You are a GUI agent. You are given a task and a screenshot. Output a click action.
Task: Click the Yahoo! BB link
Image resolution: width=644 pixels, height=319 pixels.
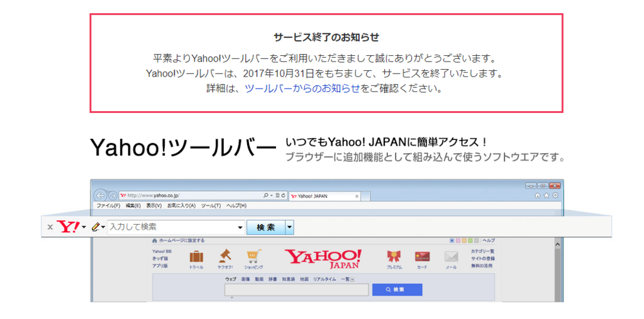coord(160,251)
